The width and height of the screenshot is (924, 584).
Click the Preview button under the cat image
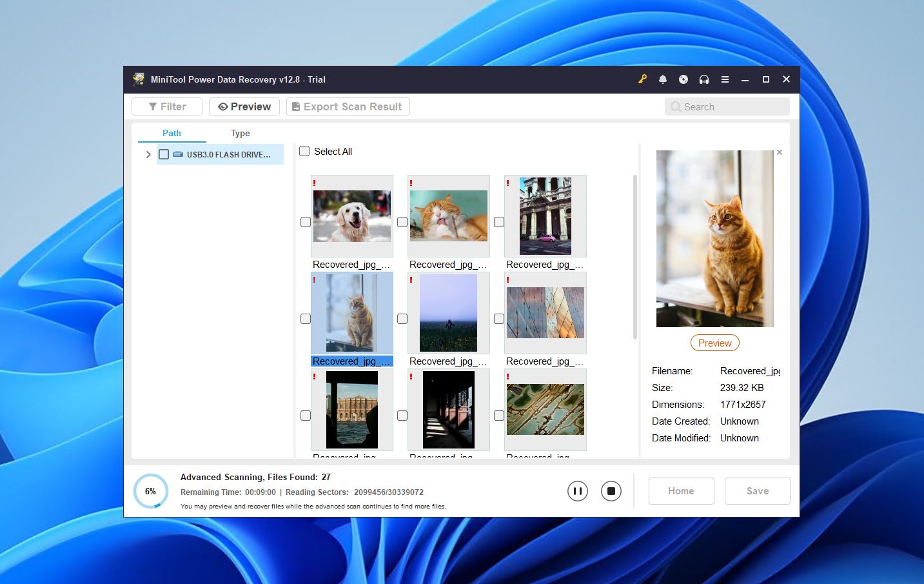pos(714,343)
